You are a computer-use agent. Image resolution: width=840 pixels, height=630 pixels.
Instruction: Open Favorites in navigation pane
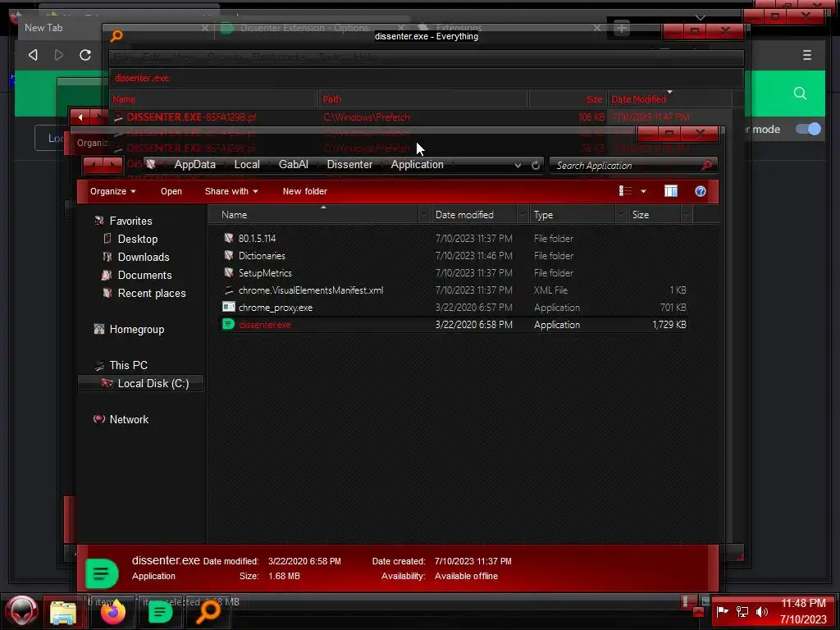pos(130,221)
